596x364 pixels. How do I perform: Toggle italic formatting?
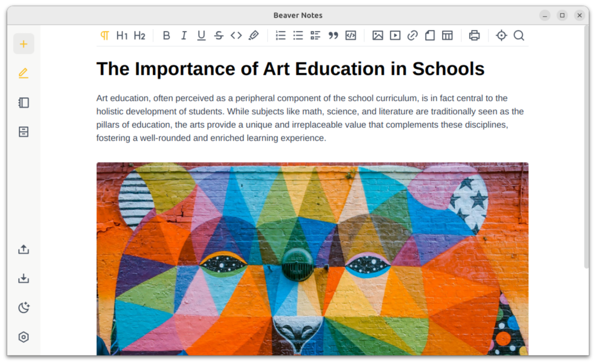pyautogui.click(x=184, y=35)
